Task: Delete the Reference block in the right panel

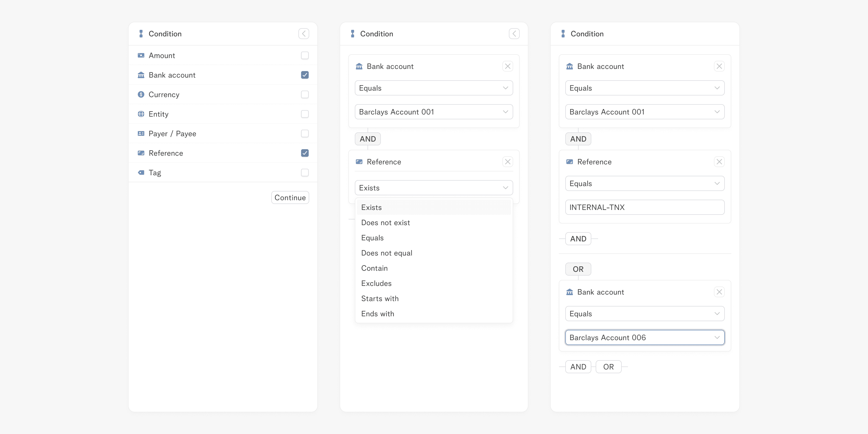Action: (x=719, y=162)
